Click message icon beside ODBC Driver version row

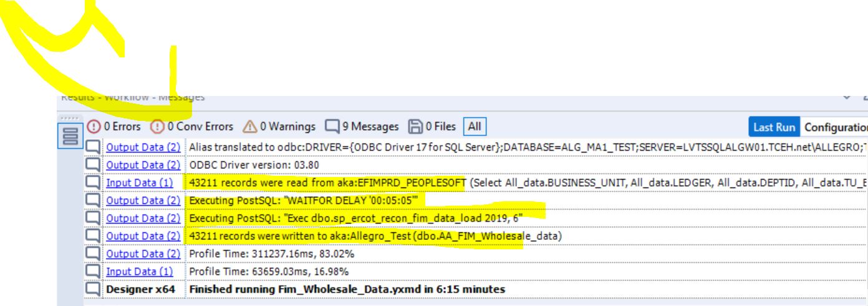point(92,165)
